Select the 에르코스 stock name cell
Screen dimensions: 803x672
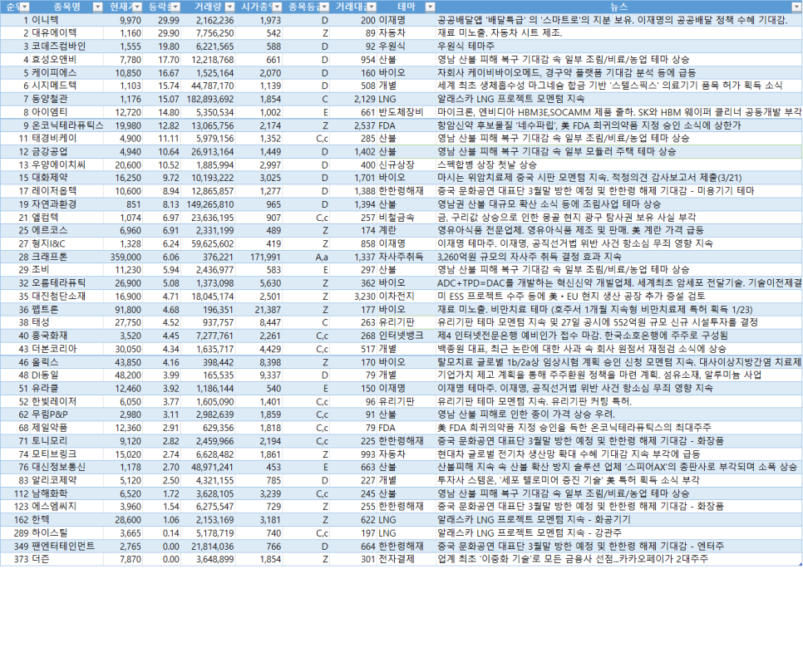(x=67, y=230)
